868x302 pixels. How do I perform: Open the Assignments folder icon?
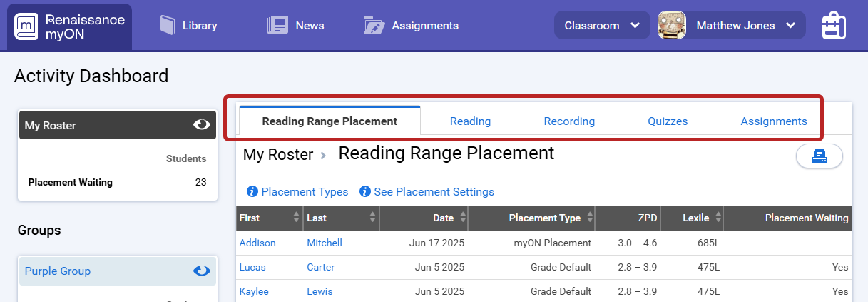coord(374,26)
